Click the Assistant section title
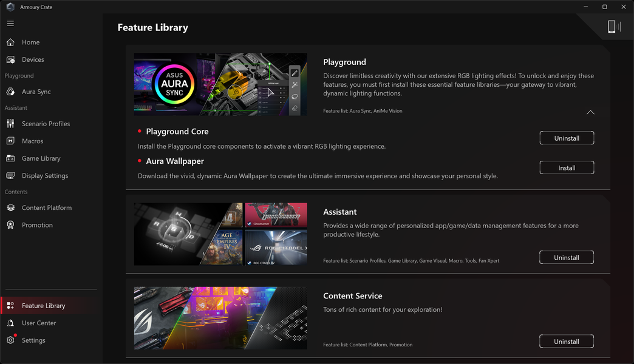This screenshot has width=634, height=364. pos(339,212)
